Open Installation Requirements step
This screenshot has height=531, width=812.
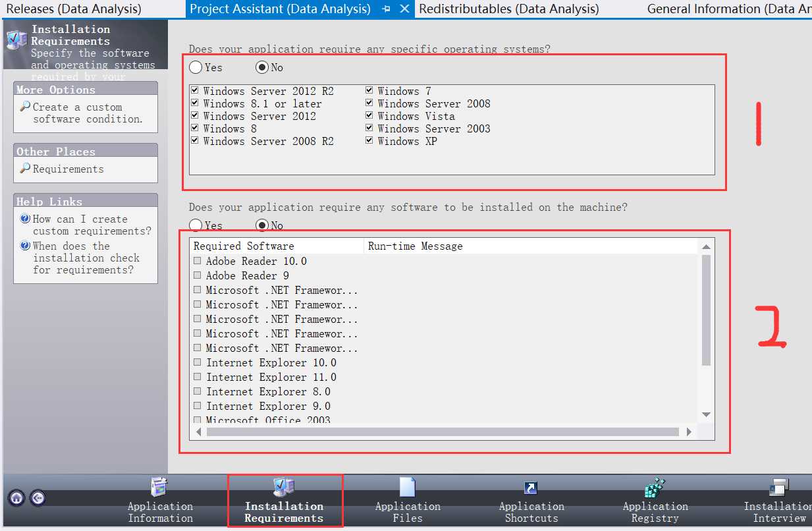pyautogui.click(x=284, y=501)
